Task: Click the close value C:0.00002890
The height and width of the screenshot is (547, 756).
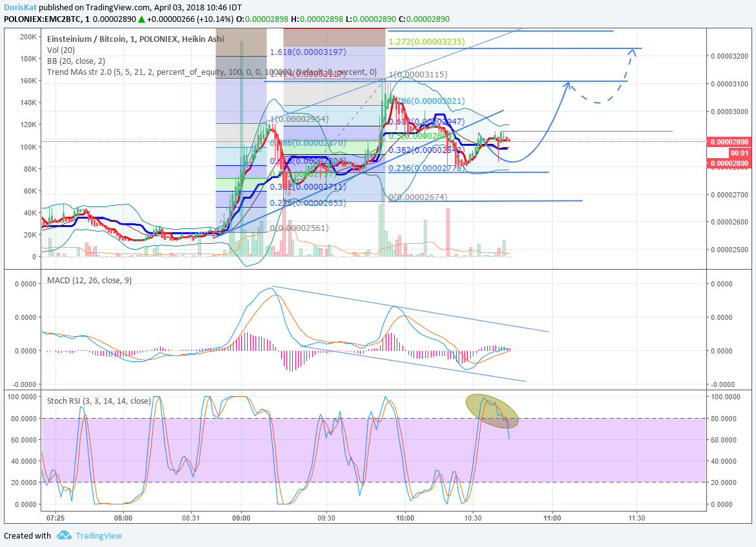Action: point(424,19)
